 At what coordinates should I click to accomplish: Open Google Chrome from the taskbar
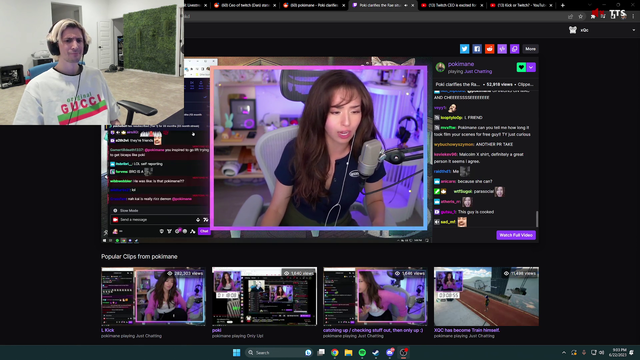(x=335, y=353)
